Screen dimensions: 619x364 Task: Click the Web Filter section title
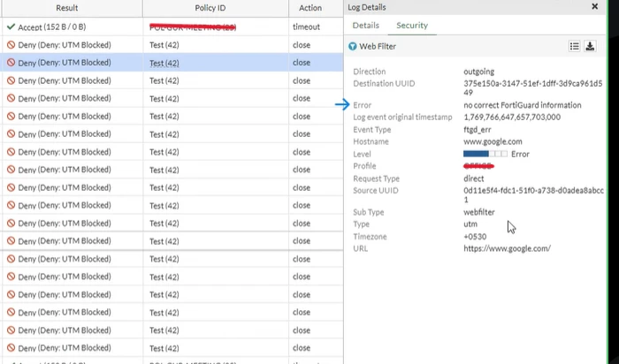pyautogui.click(x=378, y=47)
